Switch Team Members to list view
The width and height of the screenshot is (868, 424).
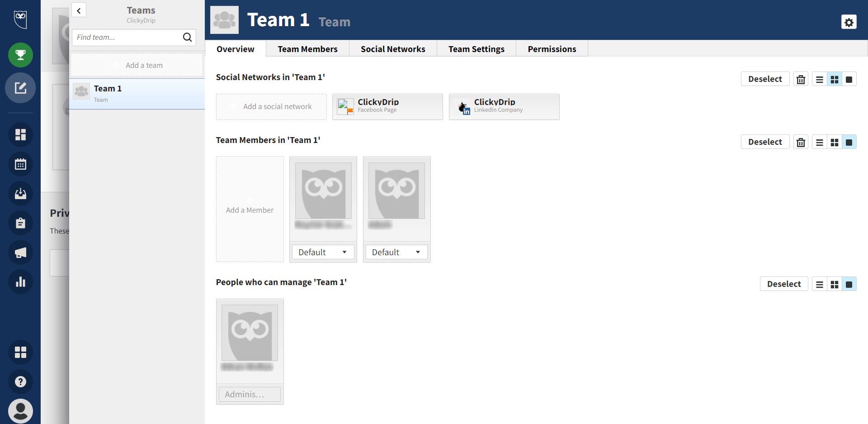pos(820,142)
